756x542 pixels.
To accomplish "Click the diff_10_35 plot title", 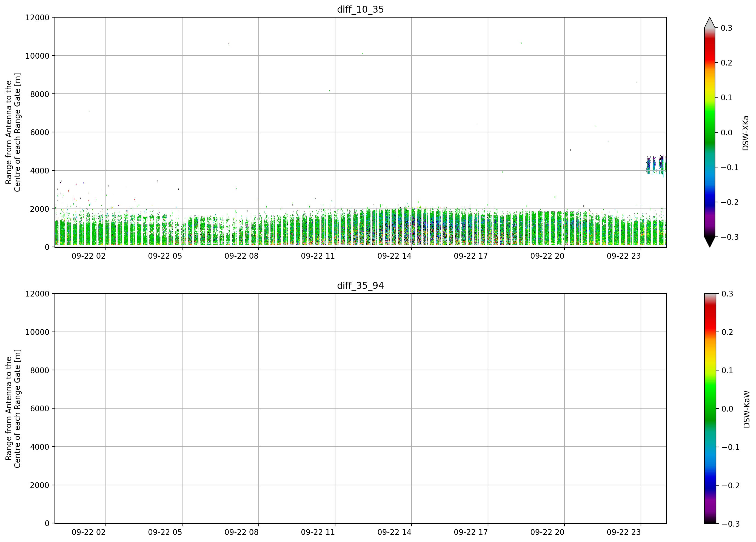I will tap(360, 9).
